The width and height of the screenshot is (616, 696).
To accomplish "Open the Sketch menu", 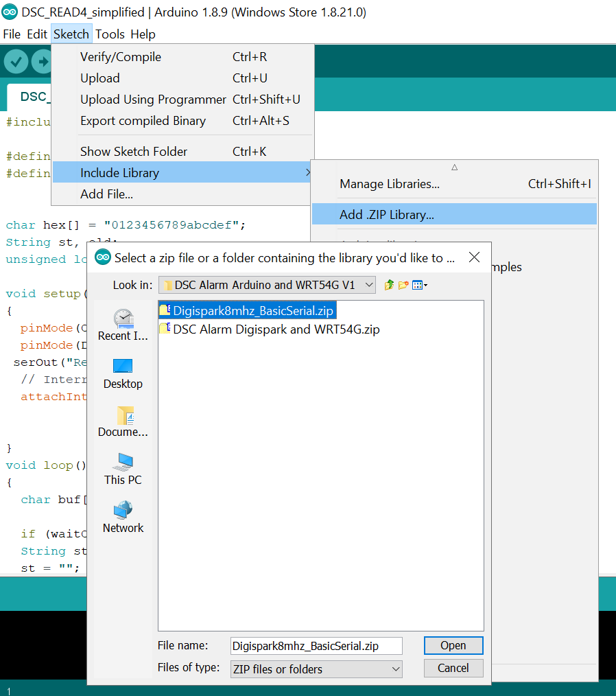I will click(71, 34).
